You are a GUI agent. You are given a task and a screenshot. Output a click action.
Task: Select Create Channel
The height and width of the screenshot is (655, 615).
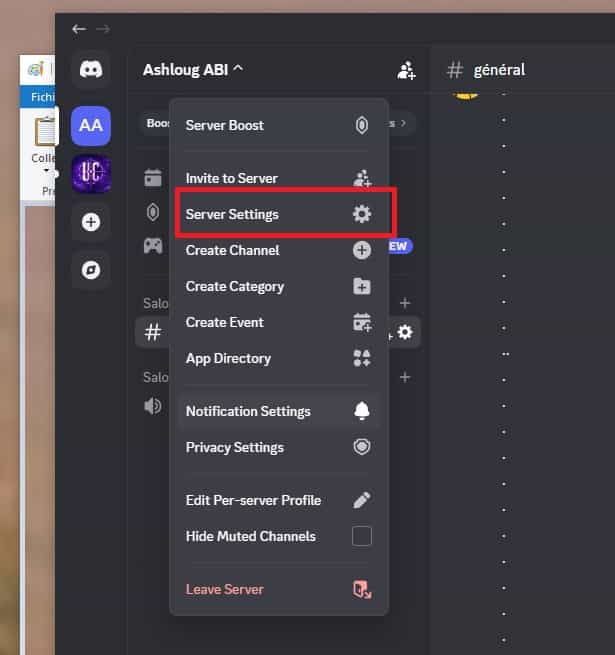pyautogui.click(x=279, y=250)
